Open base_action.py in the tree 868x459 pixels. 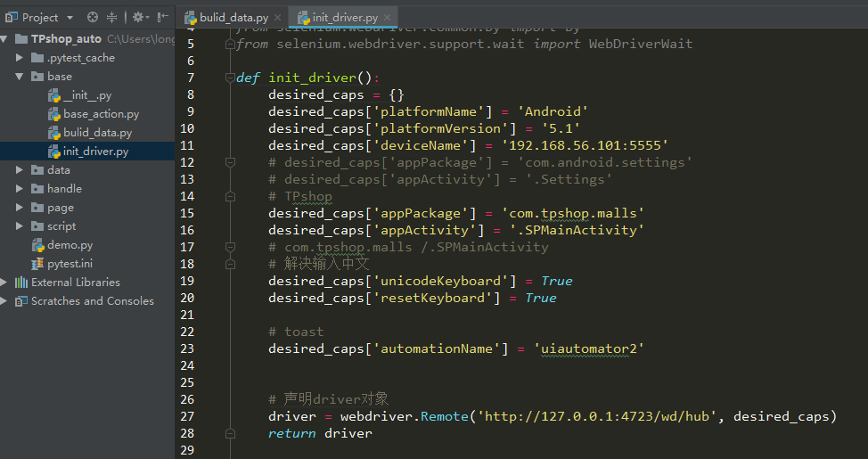[102, 114]
